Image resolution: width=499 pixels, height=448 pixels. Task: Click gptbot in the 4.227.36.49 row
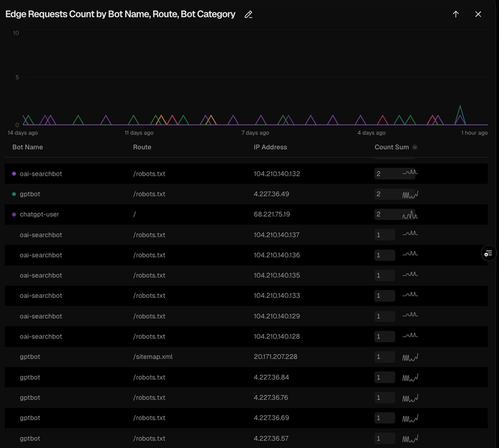(x=30, y=194)
